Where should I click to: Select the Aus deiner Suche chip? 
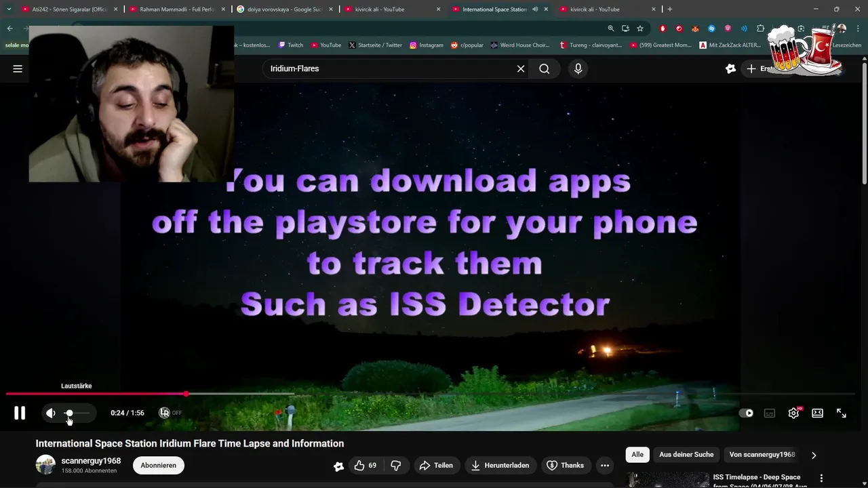(686, 455)
